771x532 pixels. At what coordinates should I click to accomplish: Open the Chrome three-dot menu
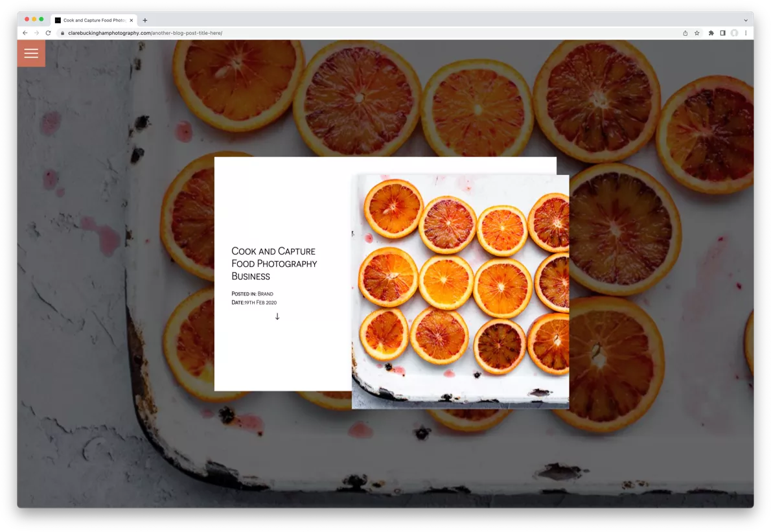746,33
